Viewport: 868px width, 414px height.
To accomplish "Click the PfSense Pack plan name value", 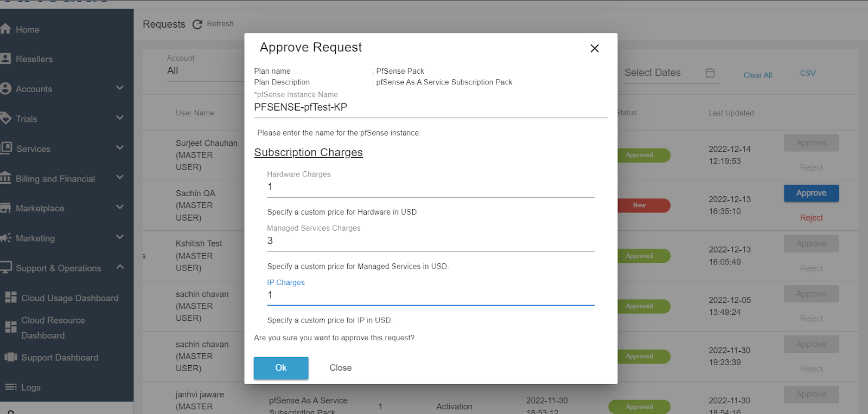I will tap(400, 71).
